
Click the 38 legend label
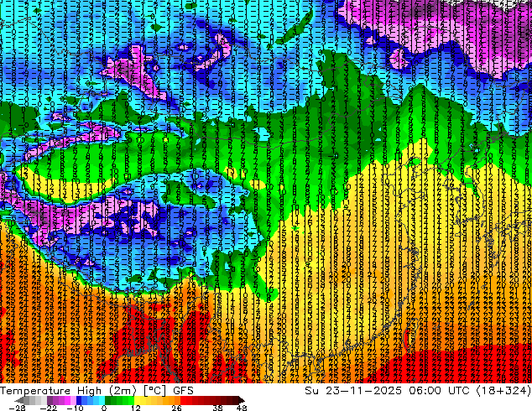(217, 408)
